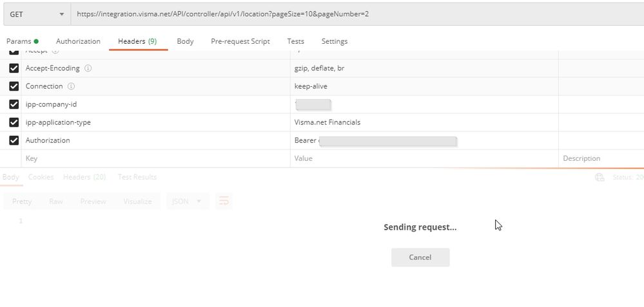This screenshot has width=644, height=307.
Task: Click the wrap lines icon in response toolbar
Action: (x=224, y=201)
